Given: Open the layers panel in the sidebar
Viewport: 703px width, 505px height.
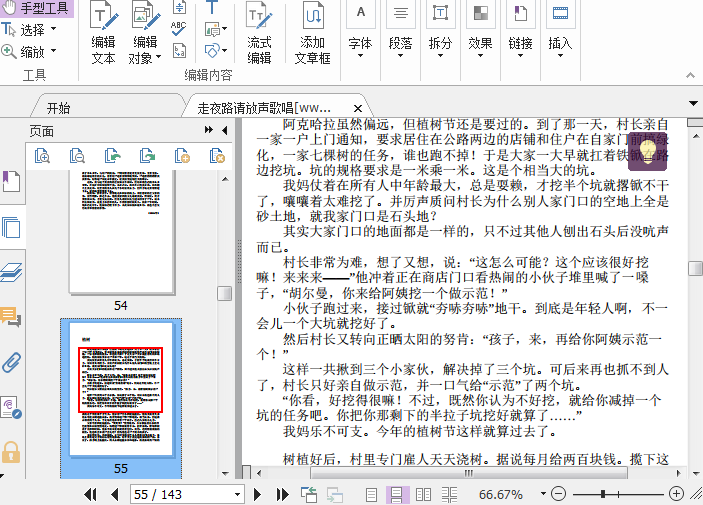Looking at the screenshot, I should pyautogui.click(x=11, y=272).
